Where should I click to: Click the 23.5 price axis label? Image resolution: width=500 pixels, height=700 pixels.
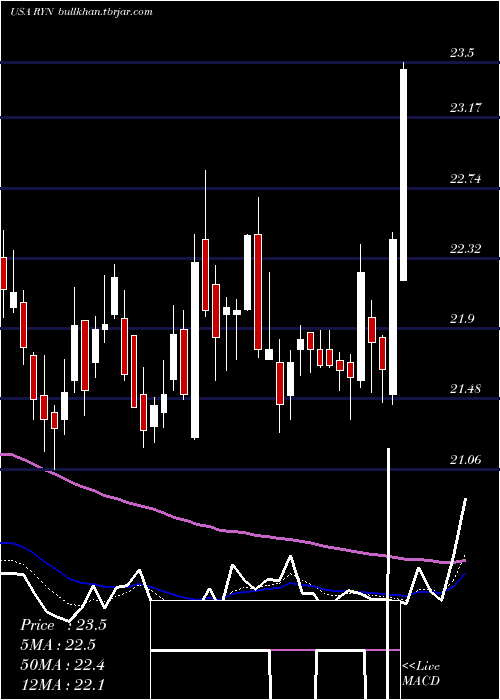pyautogui.click(x=462, y=53)
